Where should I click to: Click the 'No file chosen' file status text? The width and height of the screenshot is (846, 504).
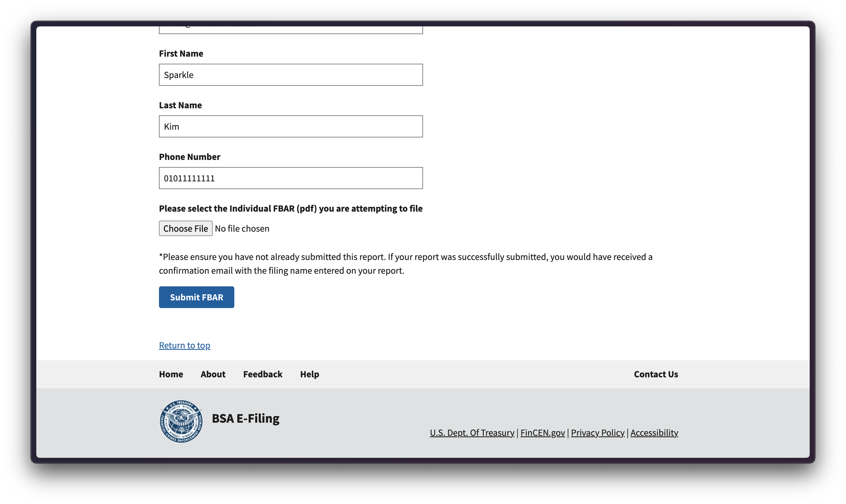[242, 229]
